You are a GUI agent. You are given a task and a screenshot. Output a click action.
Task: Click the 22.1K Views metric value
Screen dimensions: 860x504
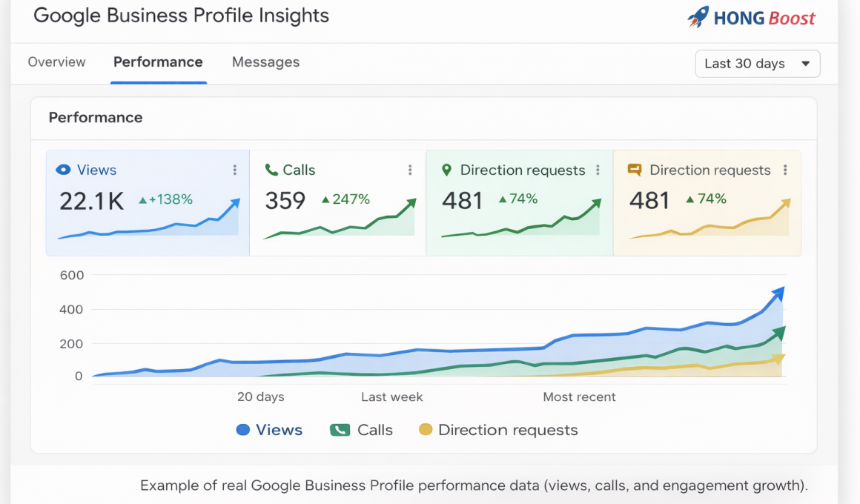(91, 199)
